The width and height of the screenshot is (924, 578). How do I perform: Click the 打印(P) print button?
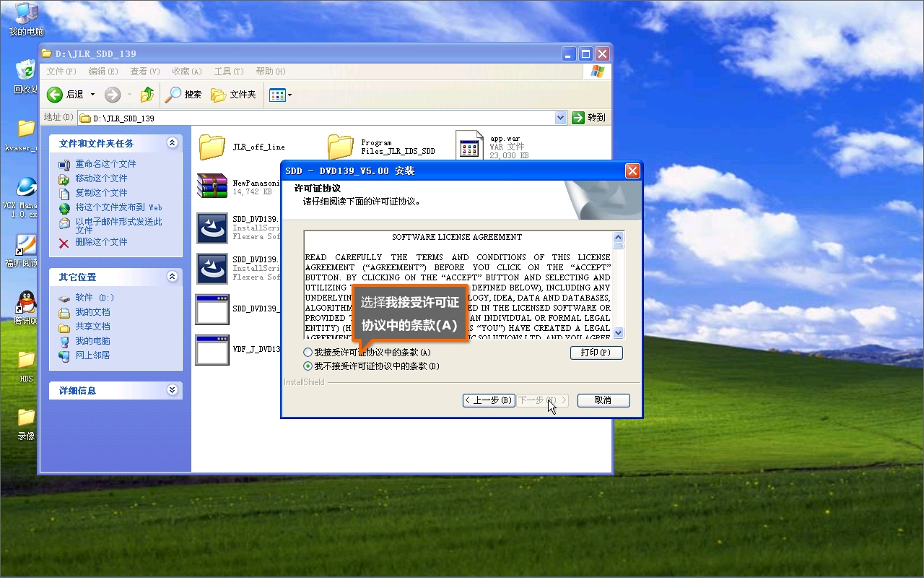point(596,353)
